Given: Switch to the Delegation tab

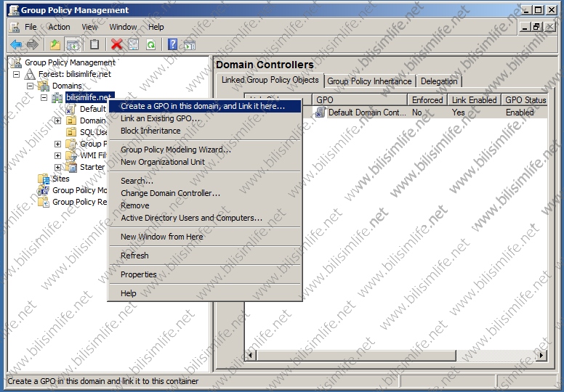Looking at the screenshot, I should coord(439,81).
